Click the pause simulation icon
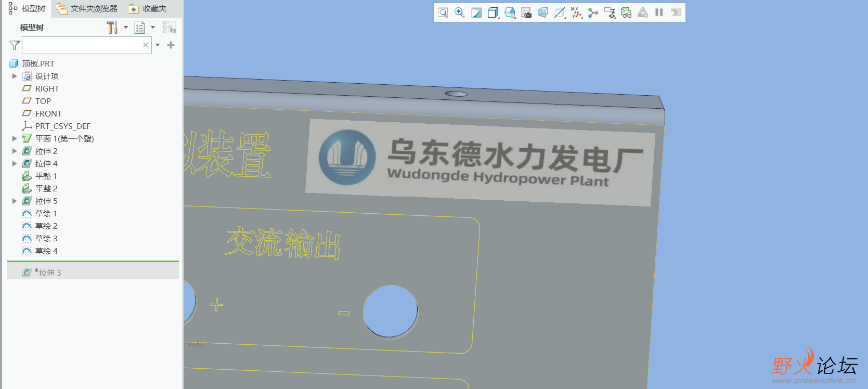The height and width of the screenshot is (389, 868). pyautogui.click(x=659, y=12)
